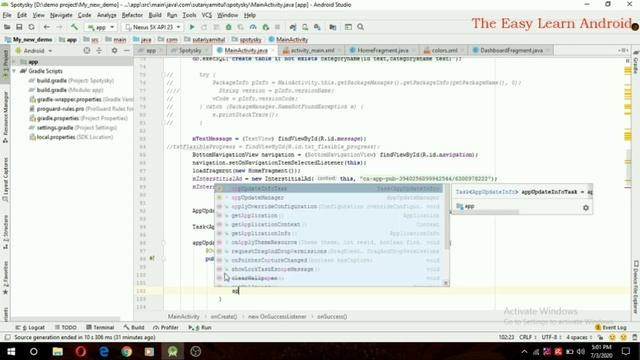Screen dimensions: 640x360
Task: Click the hammer Make Project icon
Action: pos(74,27)
